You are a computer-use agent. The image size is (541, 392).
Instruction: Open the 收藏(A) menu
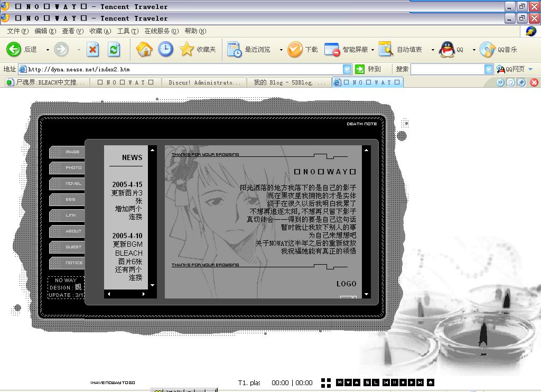(100, 31)
